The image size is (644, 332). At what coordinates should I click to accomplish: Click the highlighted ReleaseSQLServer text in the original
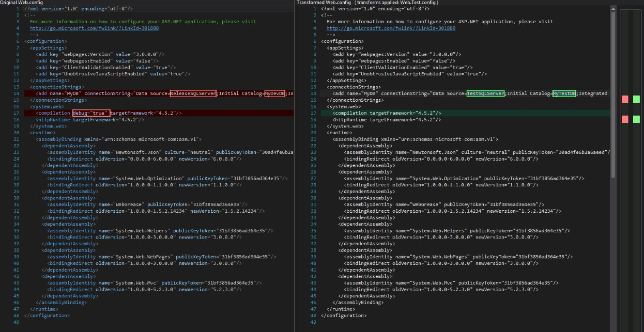(193, 93)
